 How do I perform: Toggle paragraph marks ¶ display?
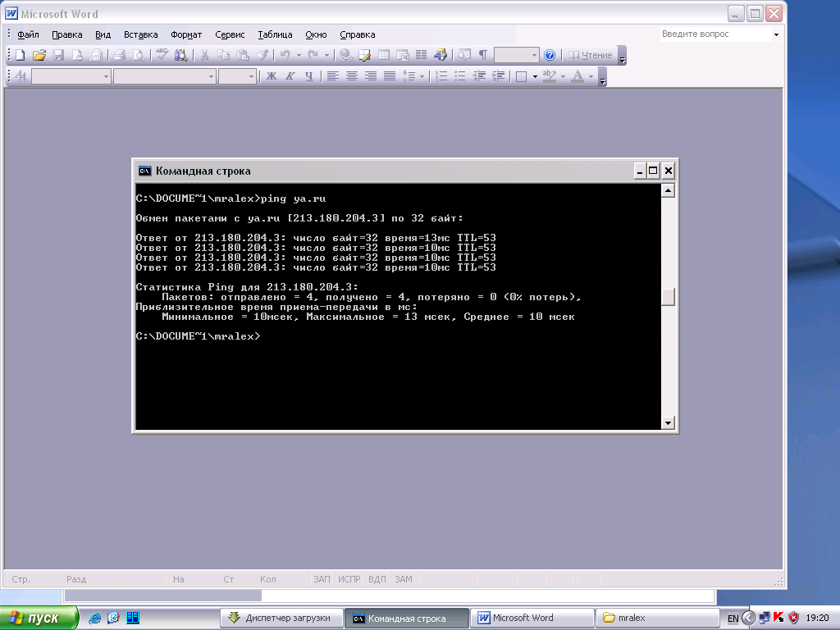[x=482, y=55]
